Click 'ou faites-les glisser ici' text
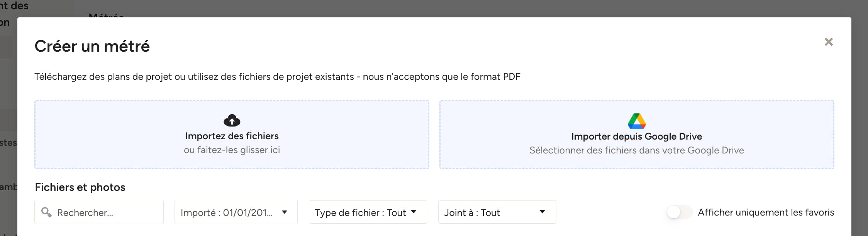This screenshot has width=868, height=236. point(232,150)
